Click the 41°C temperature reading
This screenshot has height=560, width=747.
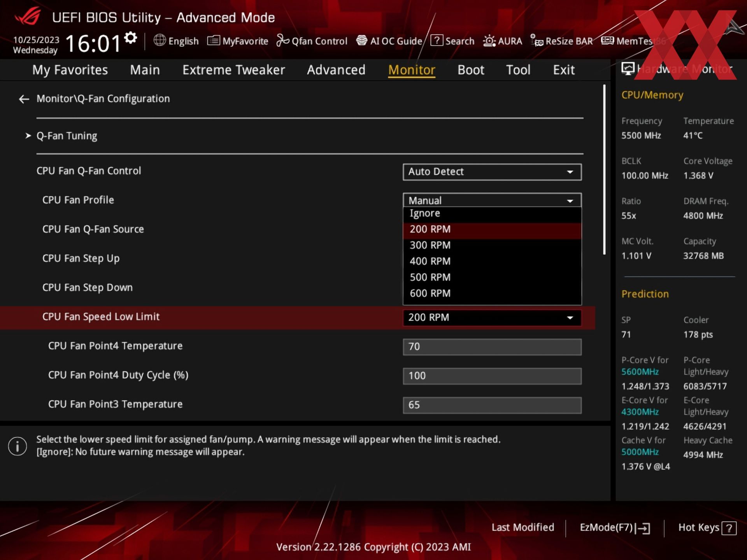[693, 136]
